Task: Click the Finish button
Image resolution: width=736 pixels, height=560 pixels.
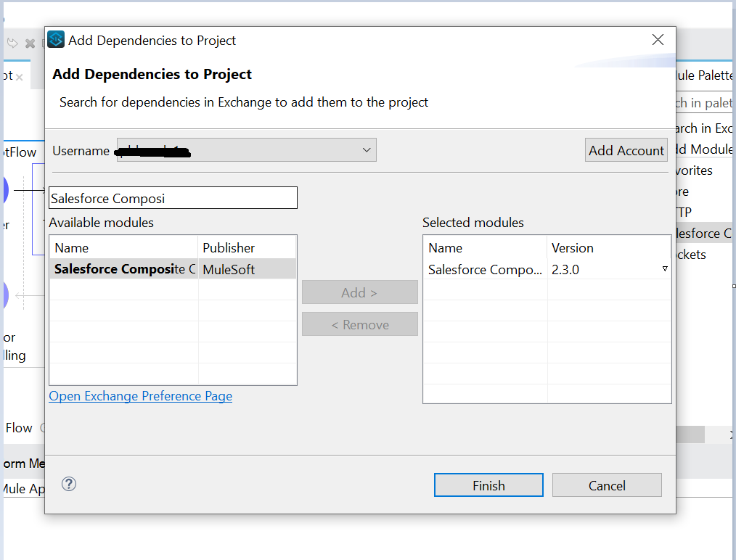Action: click(488, 485)
